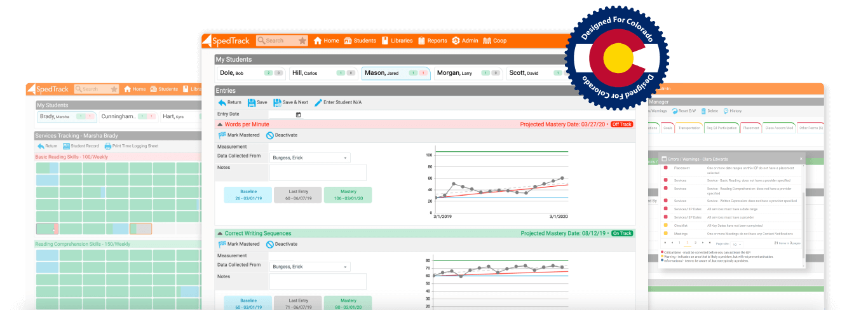The image size is (868, 310).
Task: Click Notes field under Words per Minute
Action: tap(318, 173)
